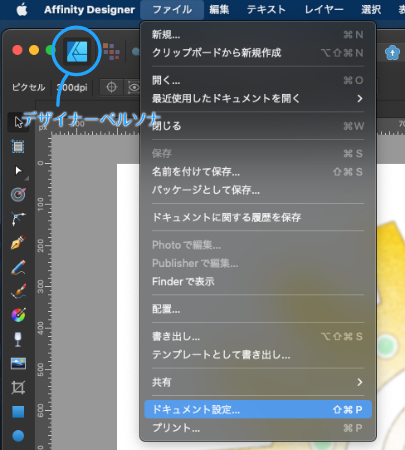
Task: Choose 新規... from File menu
Action: pos(258,34)
